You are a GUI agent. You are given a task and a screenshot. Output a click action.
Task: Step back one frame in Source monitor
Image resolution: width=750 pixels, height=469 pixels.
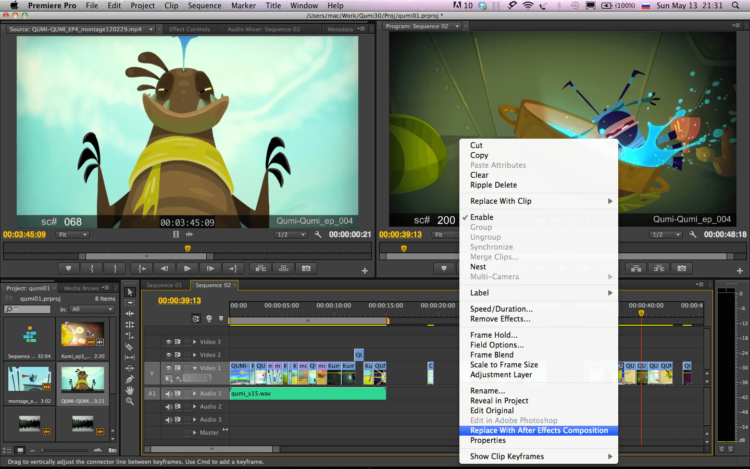164,269
